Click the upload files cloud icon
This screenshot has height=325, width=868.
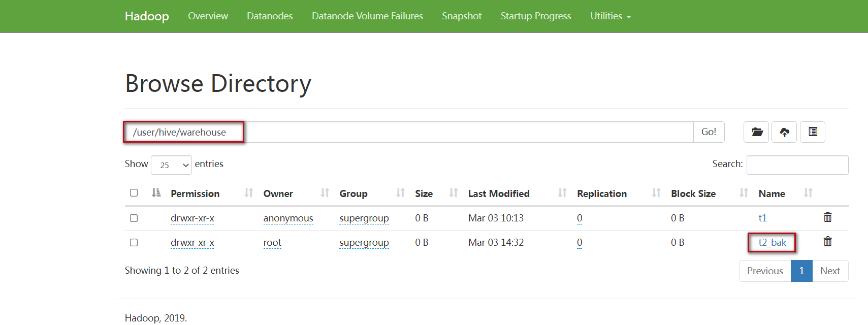785,132
